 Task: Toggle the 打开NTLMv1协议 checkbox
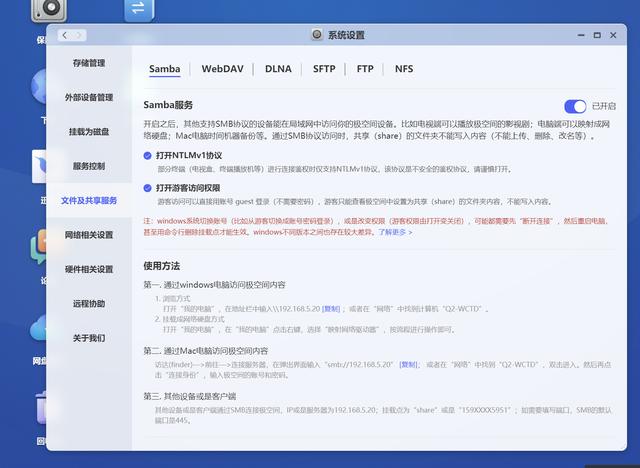(x=147, y=155)
